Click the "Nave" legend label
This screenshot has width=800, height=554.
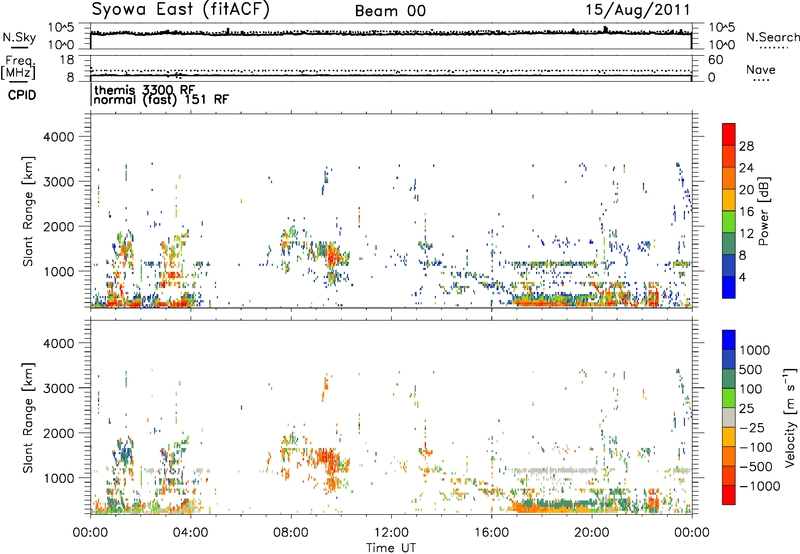click(x=761, y=70)
